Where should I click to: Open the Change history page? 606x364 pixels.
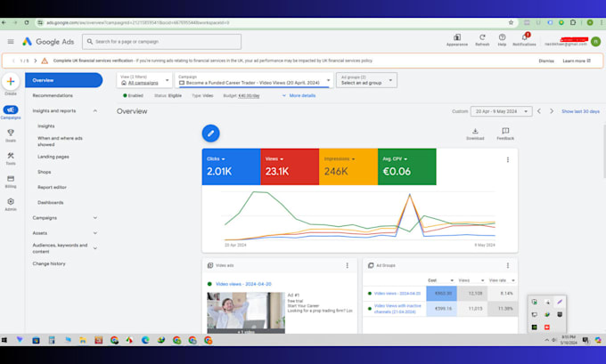[x=49, y=263]
